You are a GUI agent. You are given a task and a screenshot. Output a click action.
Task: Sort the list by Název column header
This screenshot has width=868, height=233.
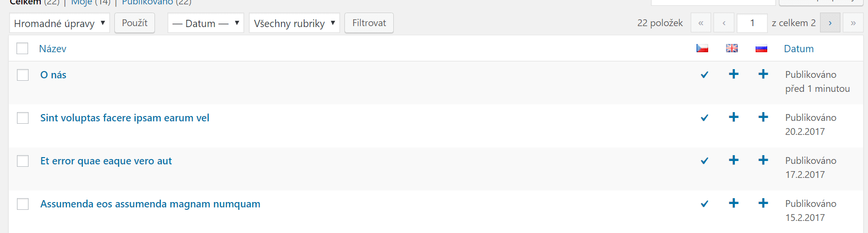tap(53, 49)
